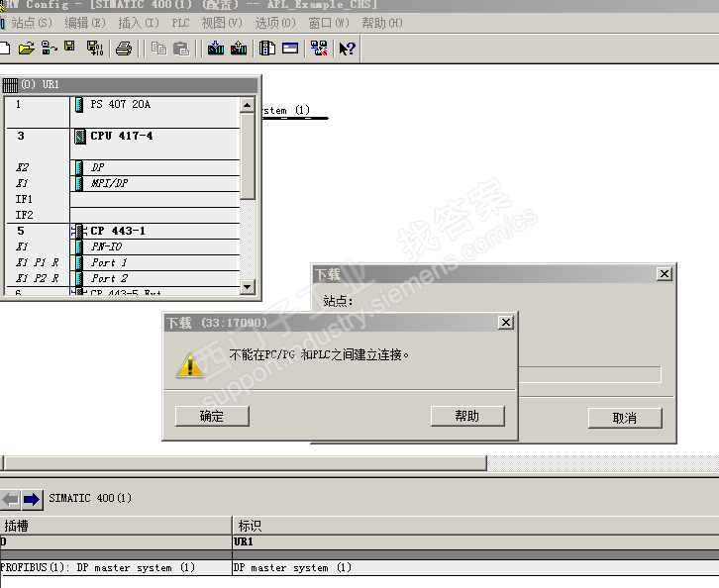This screenshot has height=588, width=719.
Task: Click the Save and Compile toolbar icon
Action: (95, 48)
